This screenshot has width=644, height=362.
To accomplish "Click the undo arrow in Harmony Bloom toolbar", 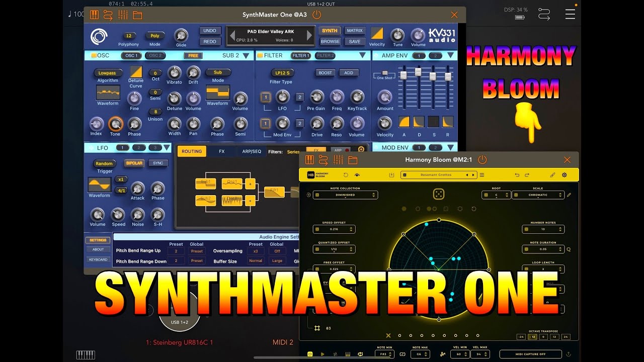I will [x=517, y=174].
